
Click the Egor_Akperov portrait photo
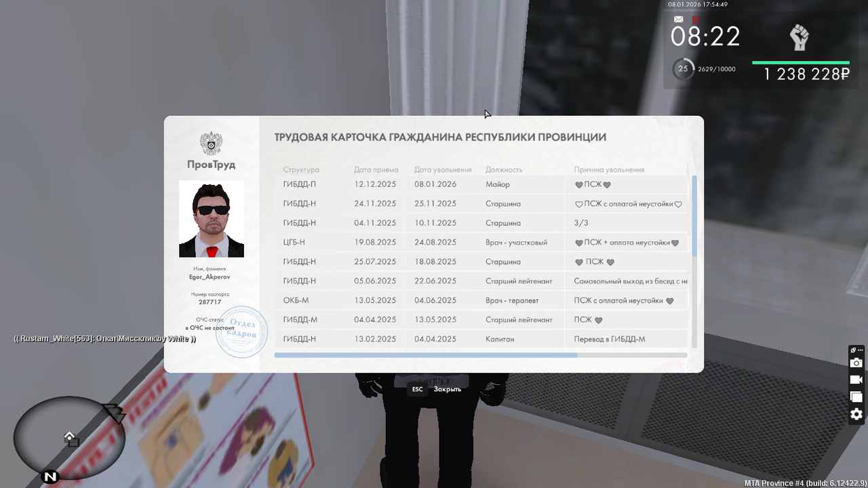coord(212,219)
